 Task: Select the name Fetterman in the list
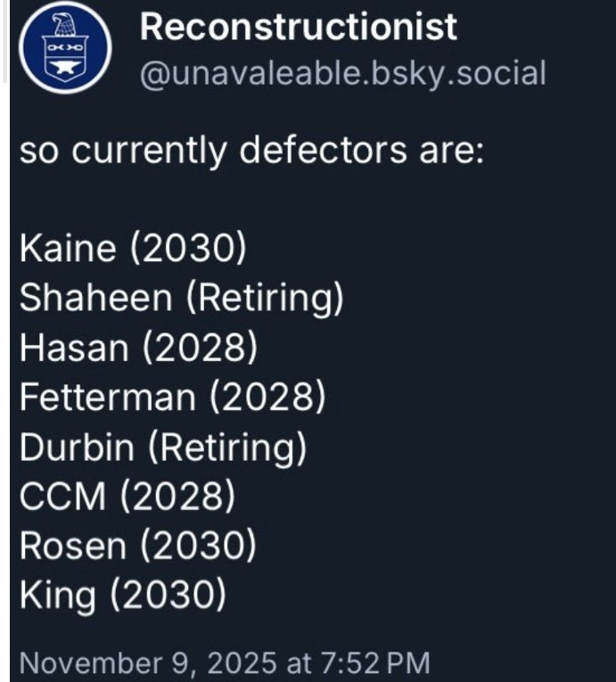107,398
